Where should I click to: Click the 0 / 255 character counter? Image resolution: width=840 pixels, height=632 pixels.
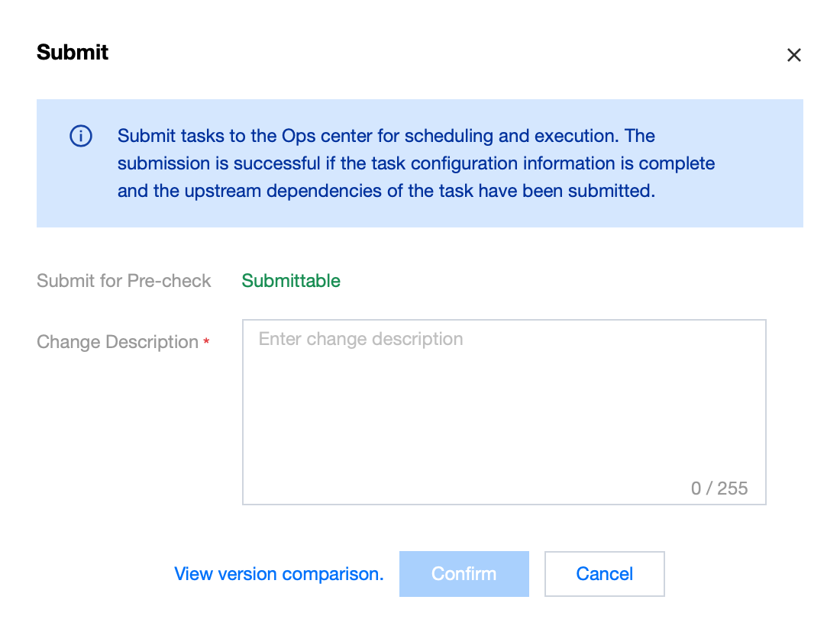pyautogui.click(x=719, y=489)
